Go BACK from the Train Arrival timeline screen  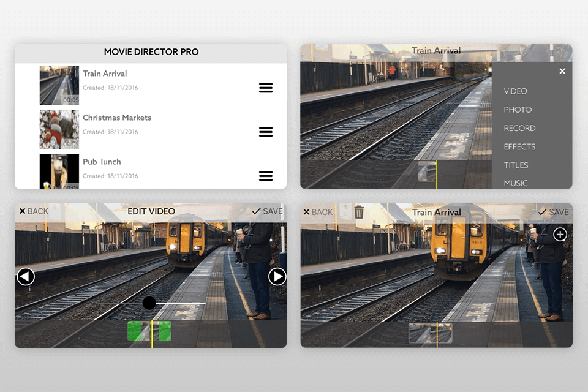[x=318, y=212]
